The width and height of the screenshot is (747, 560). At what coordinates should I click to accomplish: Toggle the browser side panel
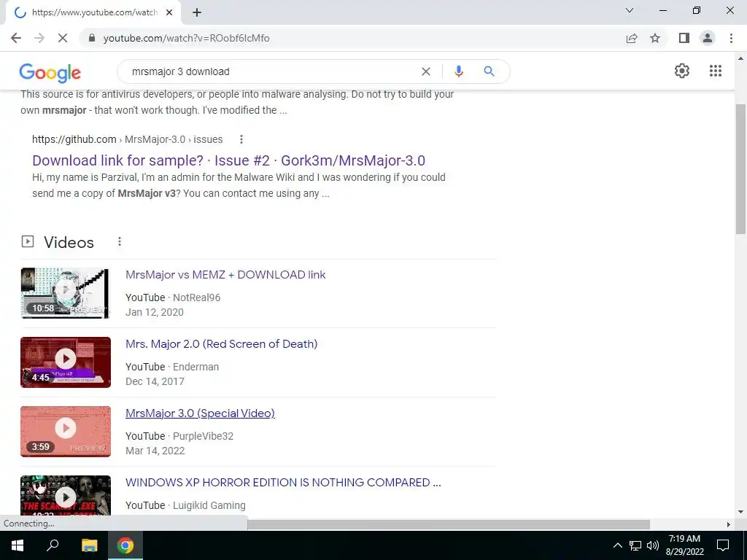(684, 38)
